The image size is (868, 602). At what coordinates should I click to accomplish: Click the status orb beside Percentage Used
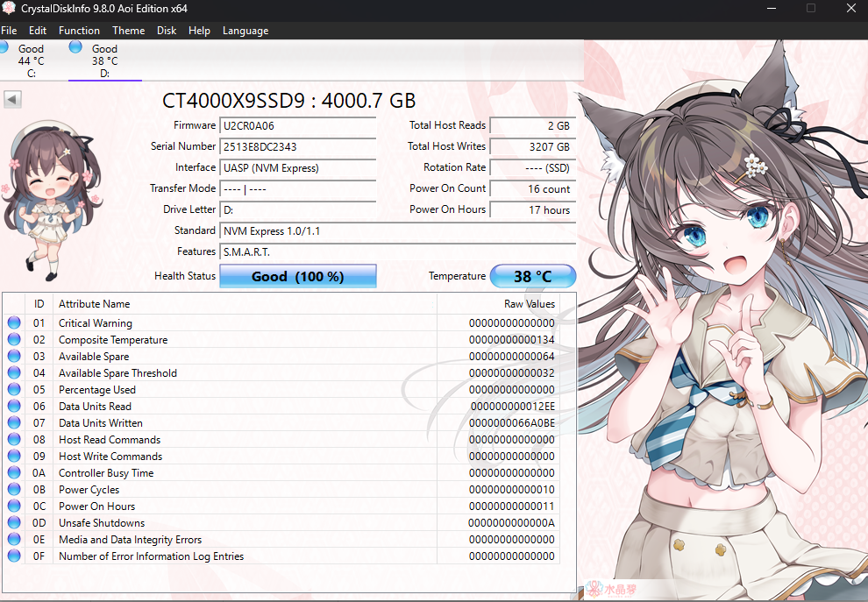pos(14,389)
